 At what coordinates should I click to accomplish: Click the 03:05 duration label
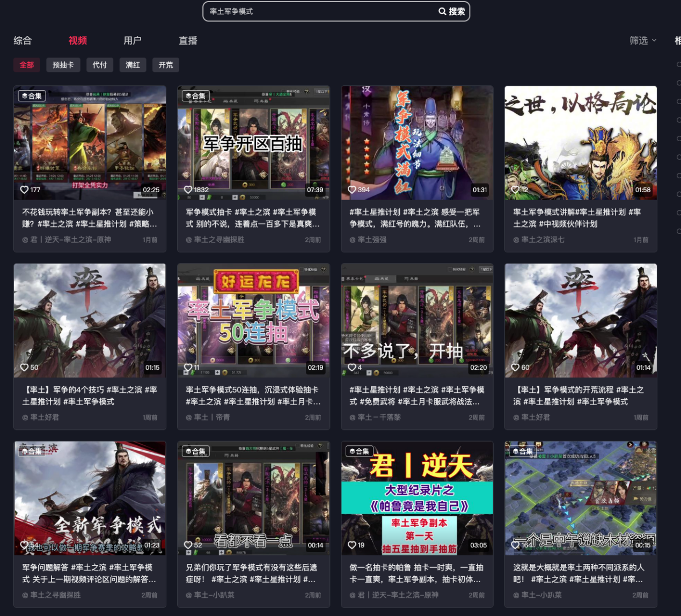click(479, 545)
